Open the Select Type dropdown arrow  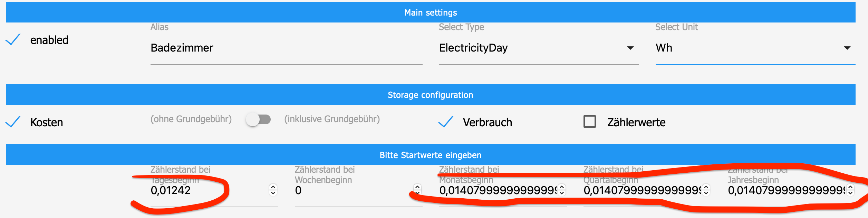(630, 48)
